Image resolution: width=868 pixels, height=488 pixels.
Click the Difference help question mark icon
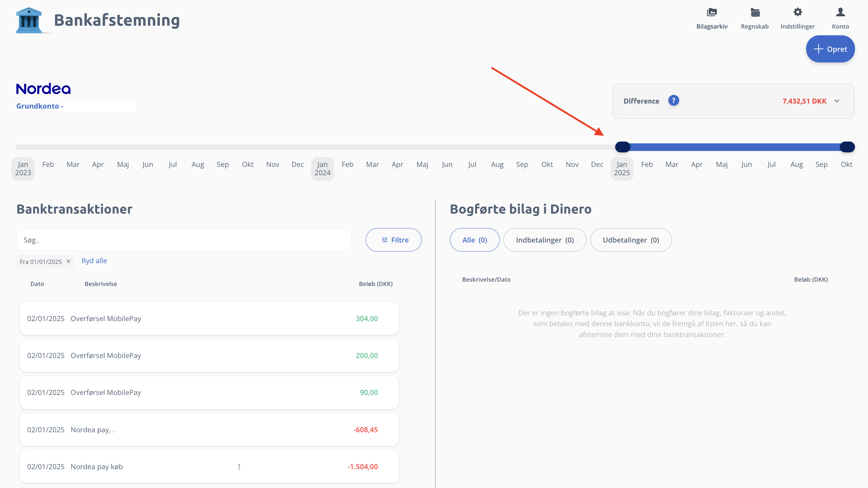click(x=673, y=101)
